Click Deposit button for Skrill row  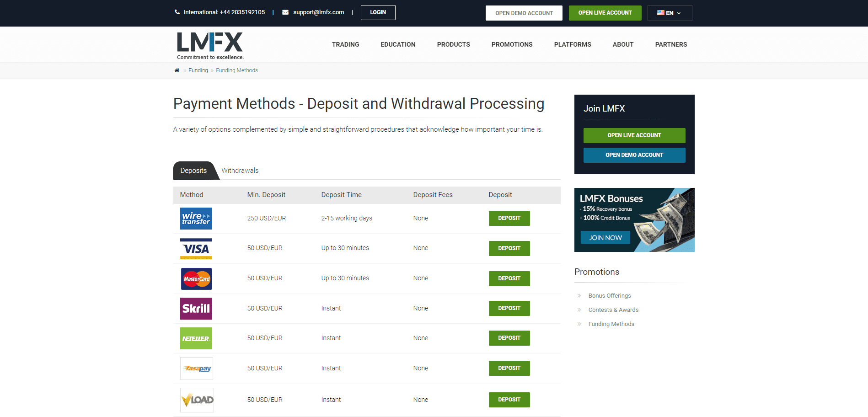509,308
